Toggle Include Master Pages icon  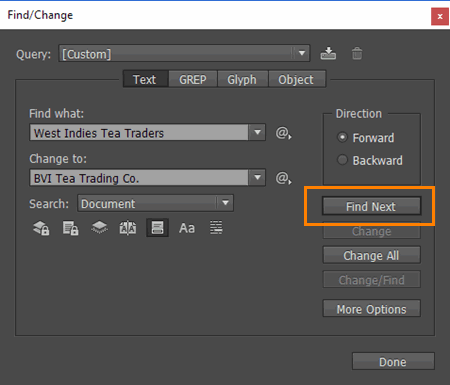pos(128,228)
